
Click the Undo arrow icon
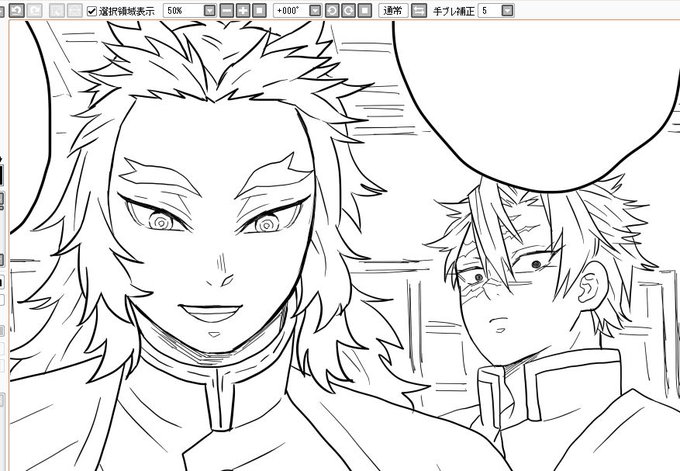coord(16,10)
